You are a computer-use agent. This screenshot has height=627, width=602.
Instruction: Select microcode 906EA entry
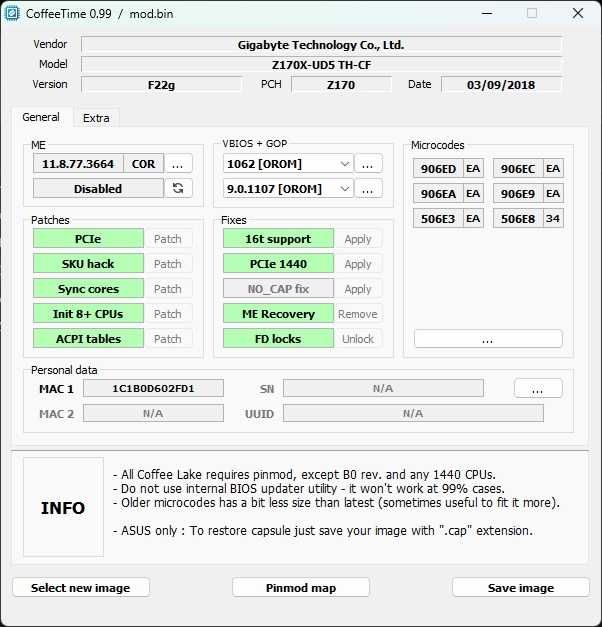click(x=438, y=194)
